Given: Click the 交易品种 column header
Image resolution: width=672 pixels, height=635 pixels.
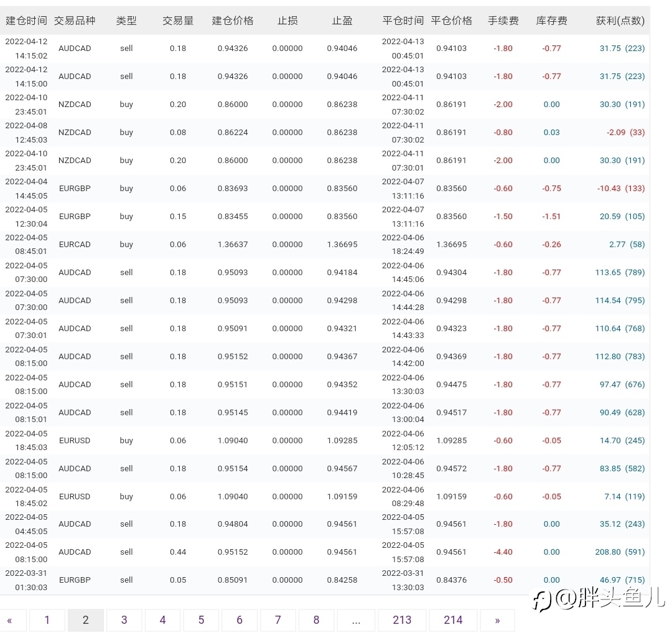Looking at the screenshot, I should point(75,21).
